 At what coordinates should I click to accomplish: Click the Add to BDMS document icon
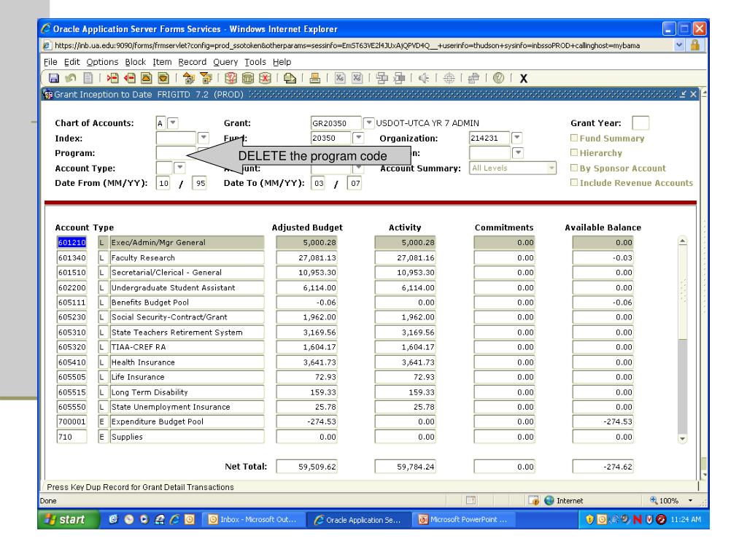(x=382, y=78)
